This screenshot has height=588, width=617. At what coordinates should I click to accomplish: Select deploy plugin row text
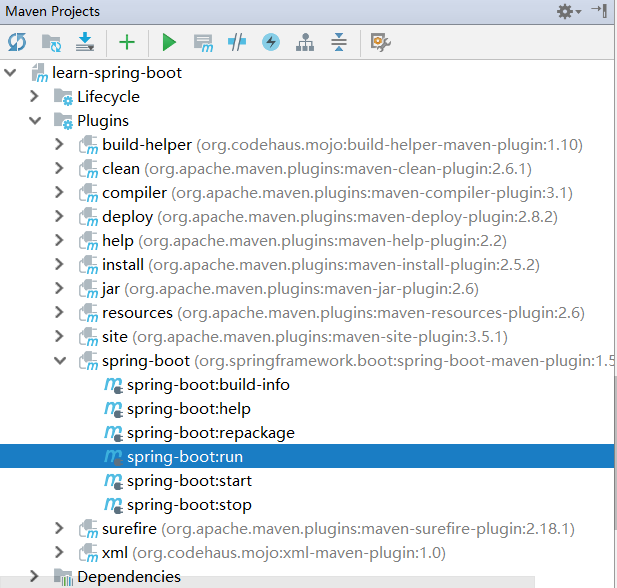(330, 217)
